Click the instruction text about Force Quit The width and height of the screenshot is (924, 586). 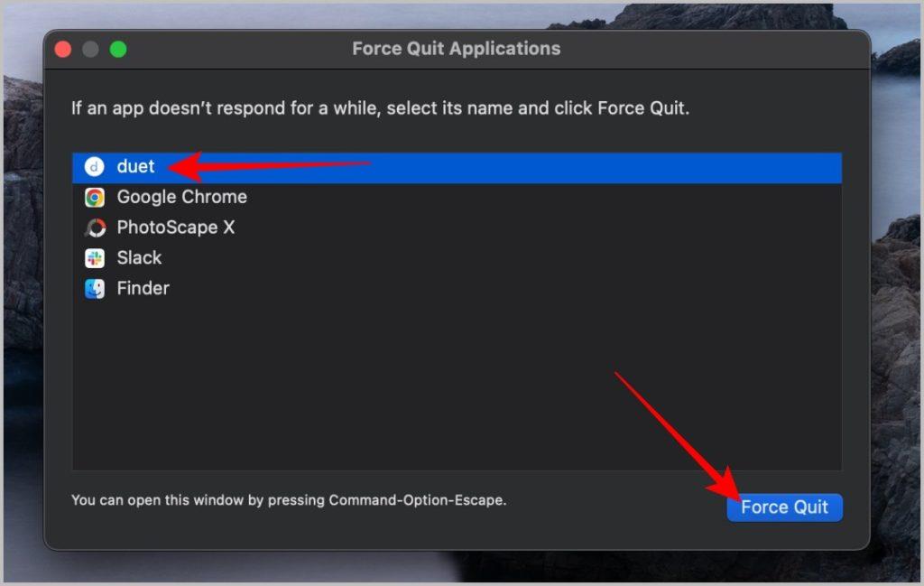click(380, 108)
